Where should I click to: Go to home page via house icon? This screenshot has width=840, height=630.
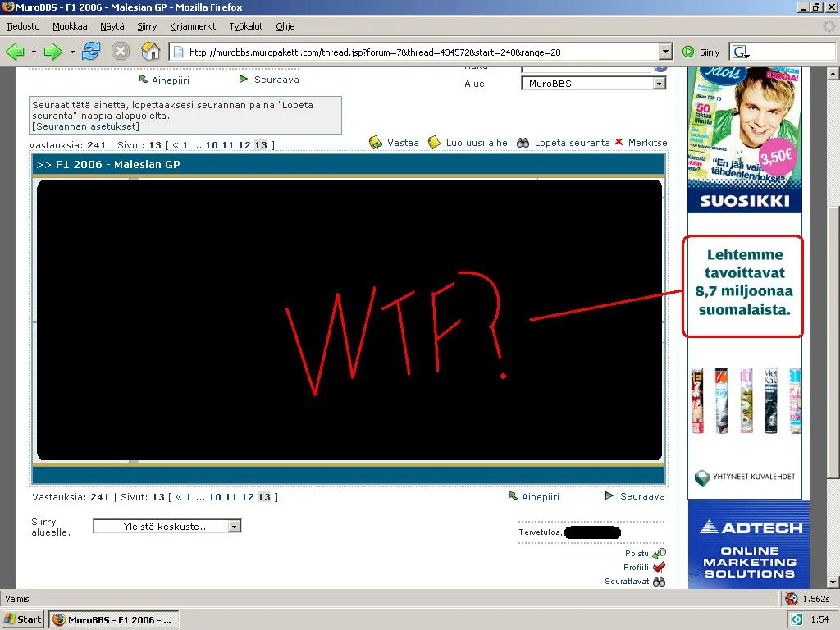click(x=149, y=52)
